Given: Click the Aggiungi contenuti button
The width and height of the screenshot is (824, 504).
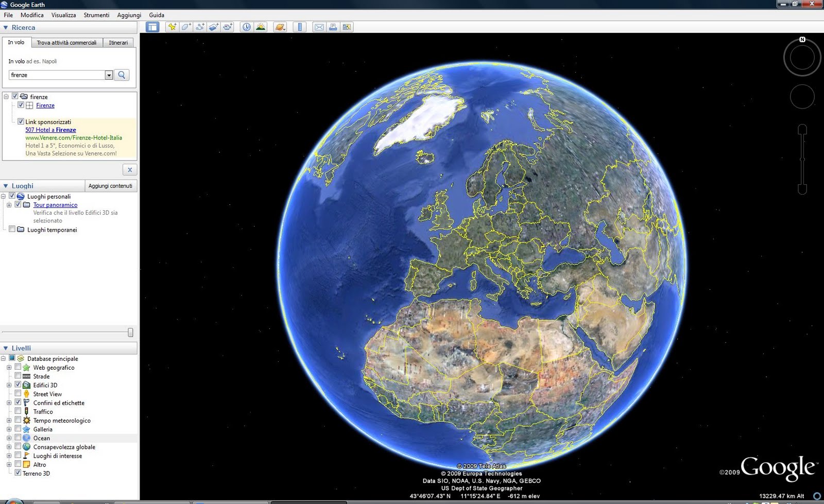Looking at the screenshot, I should (110, 186).
